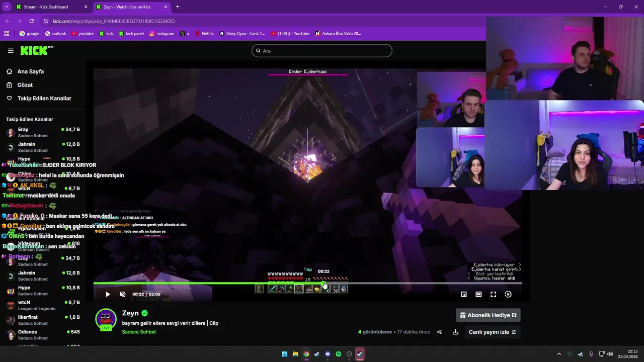Open the outlook bookmark
Image resolution: width=644 pixels, height=362 pixels.
pos(55,34)
